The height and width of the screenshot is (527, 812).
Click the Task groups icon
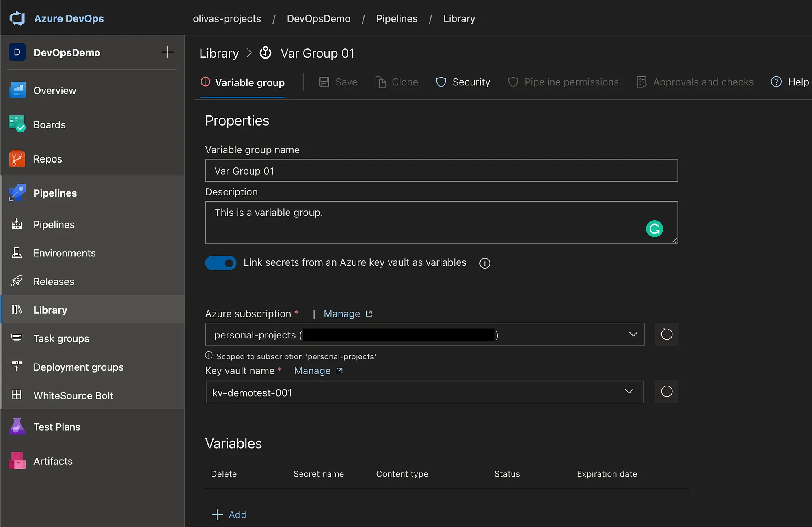17,338
